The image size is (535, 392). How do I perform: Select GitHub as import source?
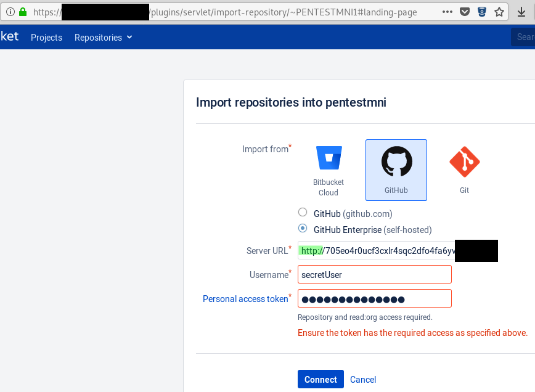pyautogui.click(x=396, y=170)
